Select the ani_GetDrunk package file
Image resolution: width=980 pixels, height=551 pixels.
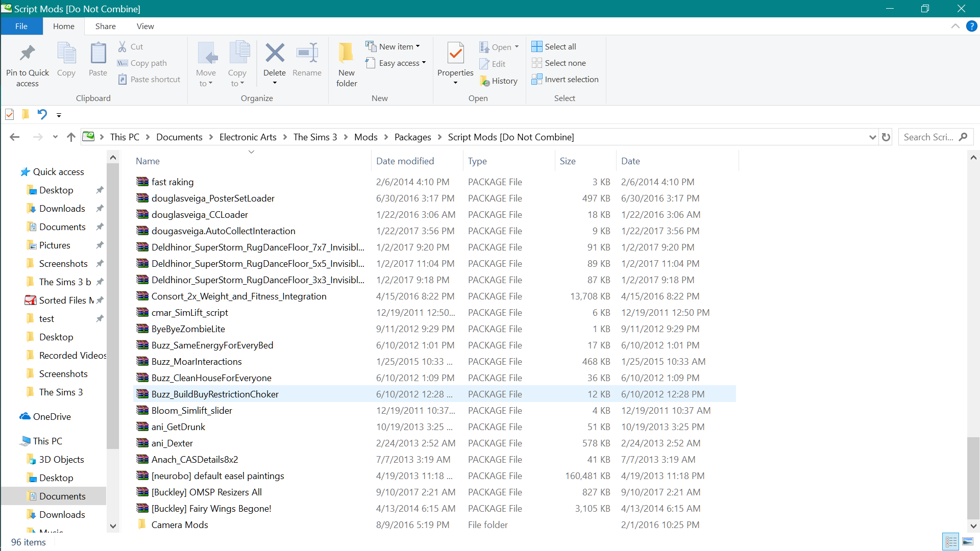178,427
